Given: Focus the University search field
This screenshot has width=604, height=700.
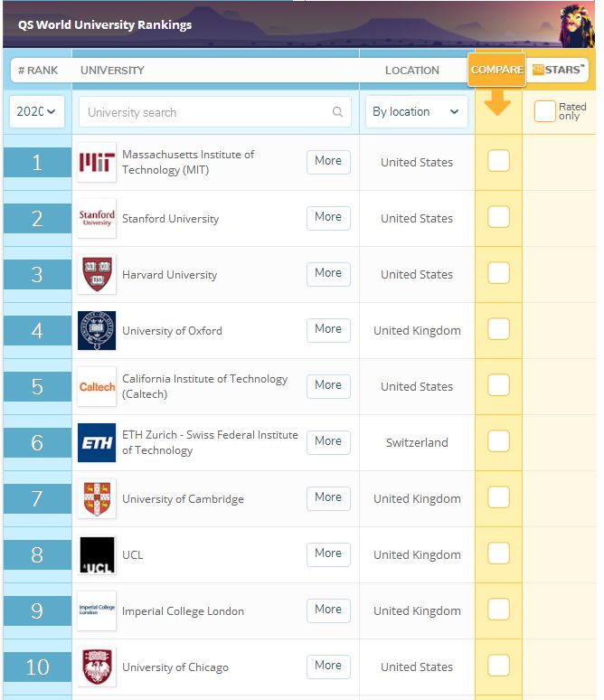Looking at the screenshot, I should [x=214, y=112].
